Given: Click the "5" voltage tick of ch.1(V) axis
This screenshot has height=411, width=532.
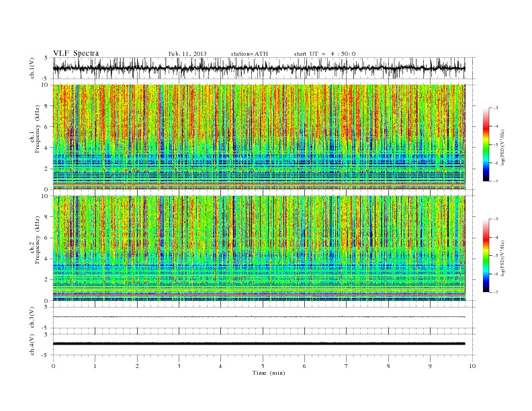Looking at the screenshot, I should click(46, 58).
